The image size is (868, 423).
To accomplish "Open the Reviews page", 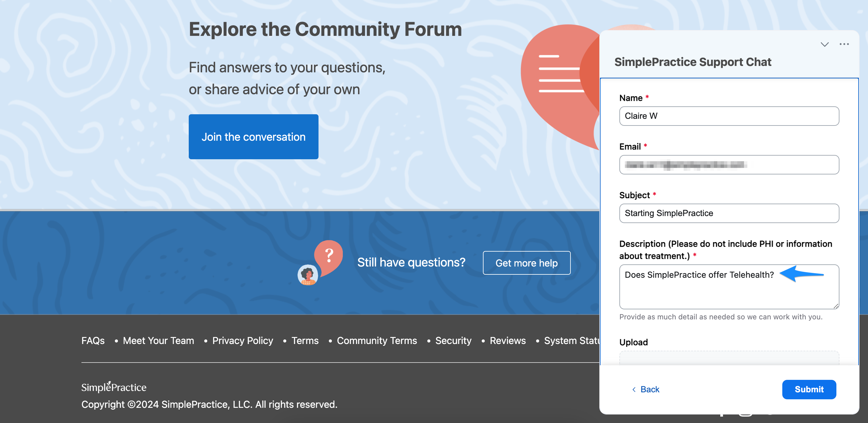I will point(508,340).
